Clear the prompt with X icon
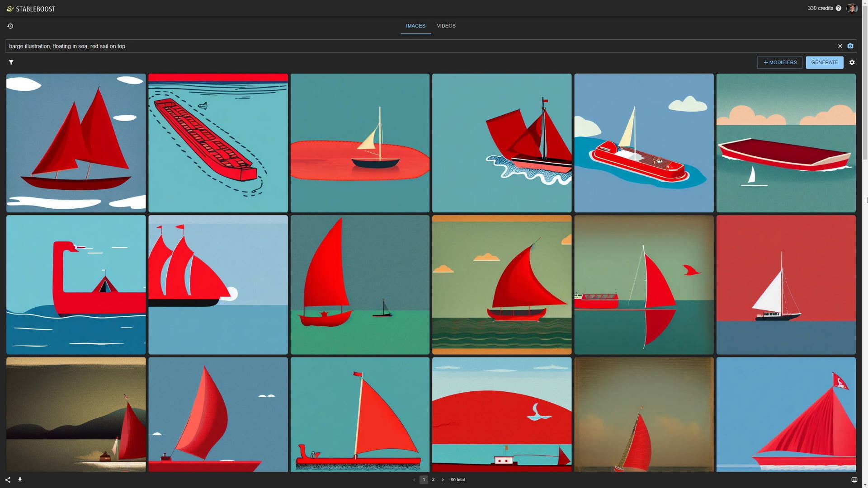Viewport: 868px width, 488px height. (840, 46)
